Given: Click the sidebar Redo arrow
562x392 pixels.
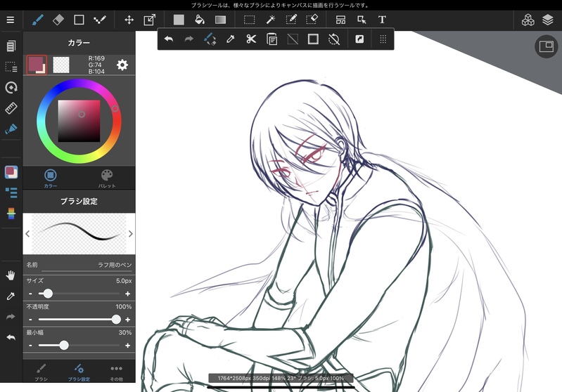Looking at the screenshot, I should click(x=11, y=317).
